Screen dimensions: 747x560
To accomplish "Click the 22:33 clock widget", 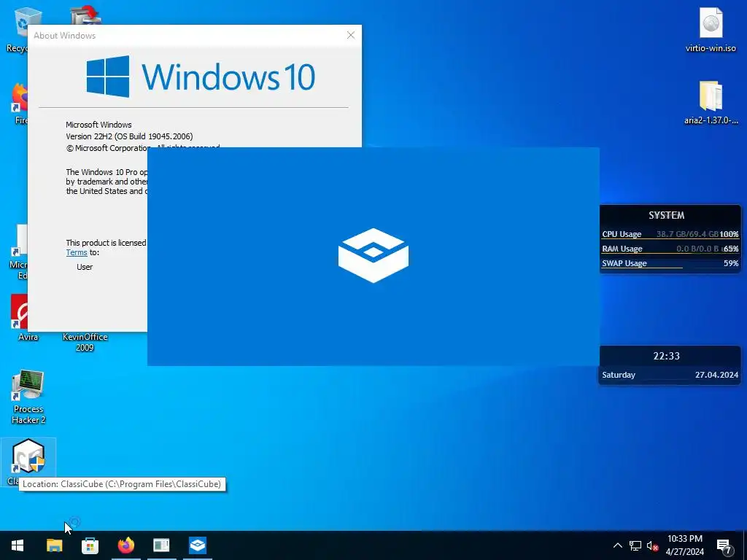I will tap(666, 356).
